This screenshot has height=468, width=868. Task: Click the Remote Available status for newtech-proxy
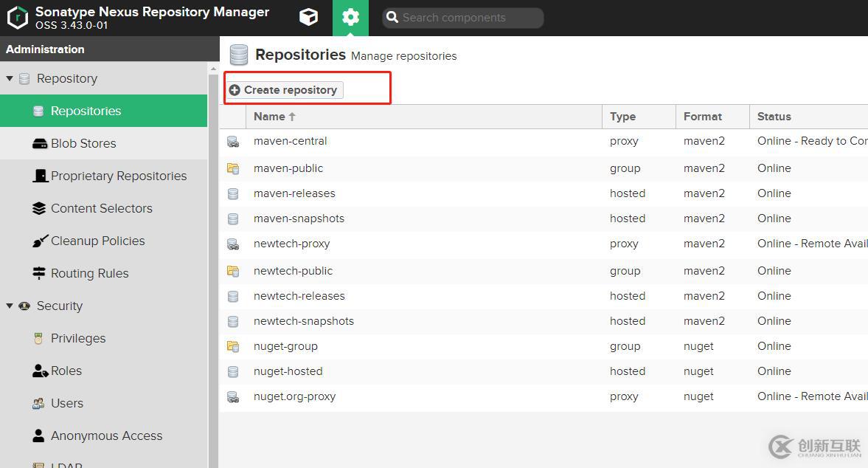[x=812, y=244]
